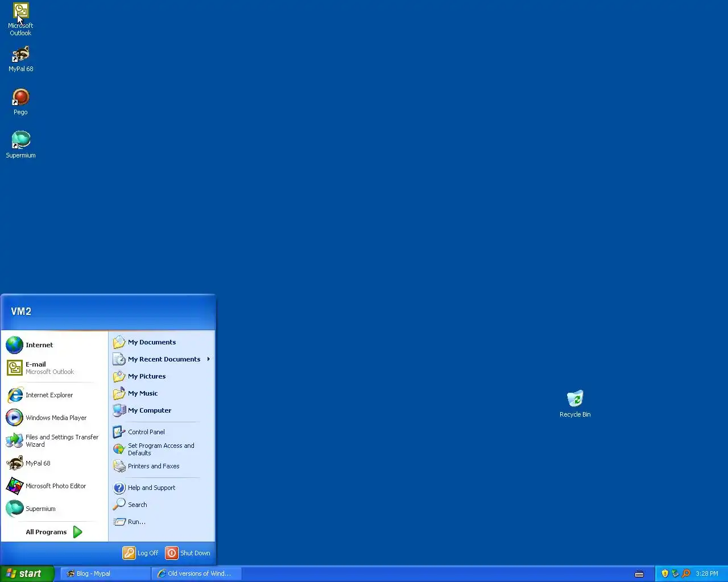The height and width of the screenshot is (582, 728).
Task: Click the orange magnifier tray icon
Action: click(686, 573)
